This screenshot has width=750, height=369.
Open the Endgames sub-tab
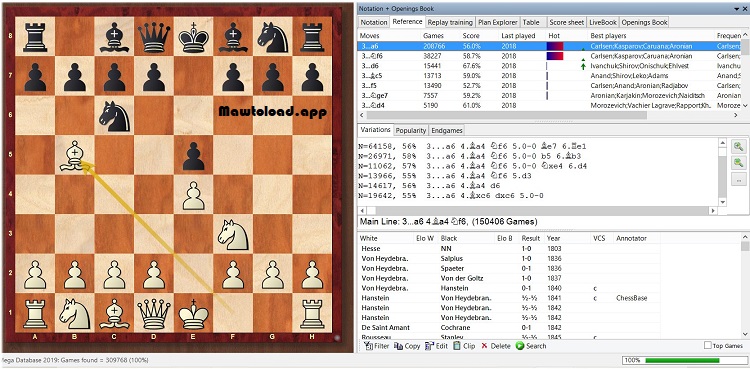click(x=446, y=130)
